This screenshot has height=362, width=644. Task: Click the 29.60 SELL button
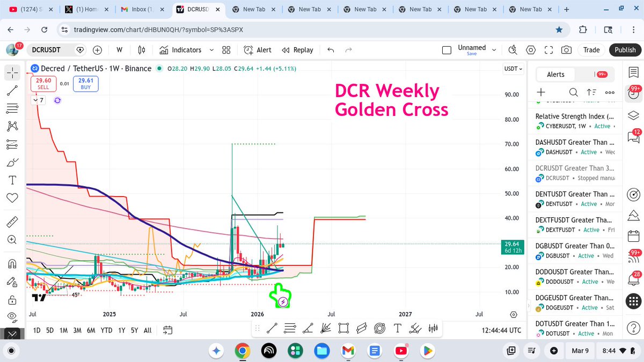[x=43, y=83]
